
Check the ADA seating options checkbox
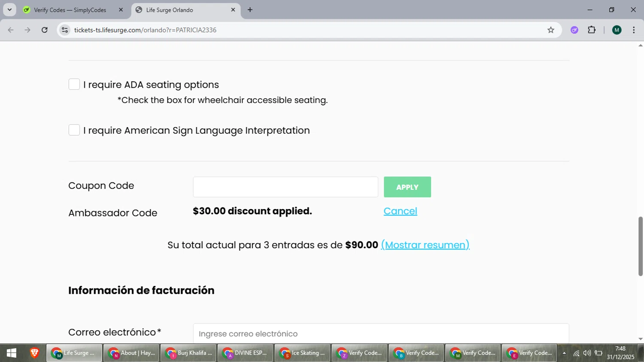coord(74,84)
